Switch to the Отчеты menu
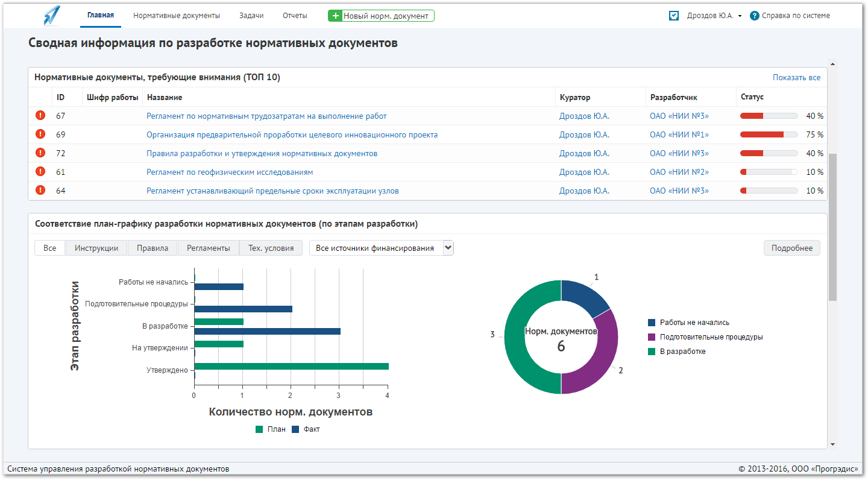 pyautogui.click(x=295, y=16)
